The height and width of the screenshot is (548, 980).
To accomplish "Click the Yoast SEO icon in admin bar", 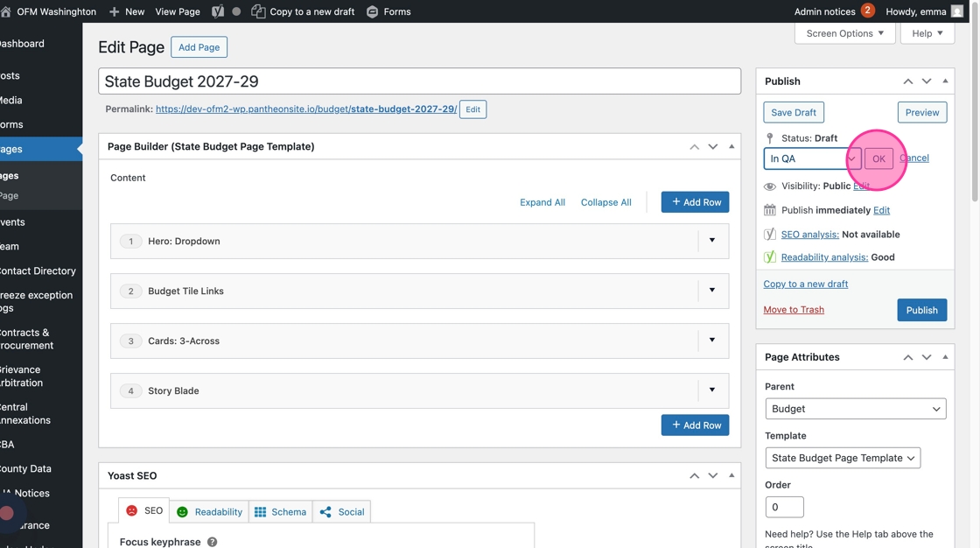I will (218, 11).
